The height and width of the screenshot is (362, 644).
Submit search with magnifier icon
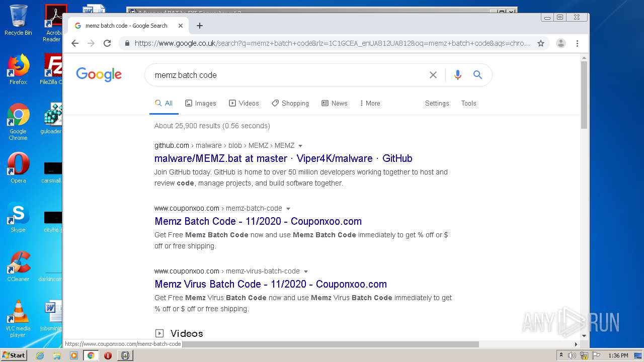pos(477,75)
